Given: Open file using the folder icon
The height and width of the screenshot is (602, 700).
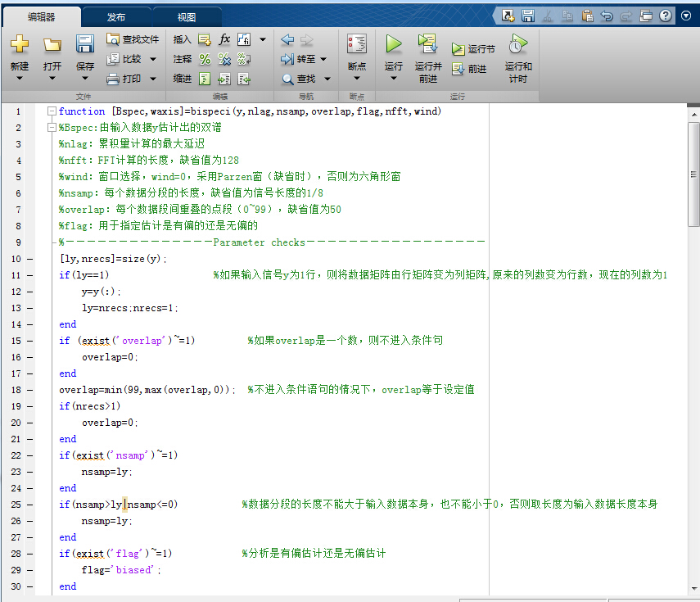Looking at the screenshot, I should pyautogui.click(x=52, y=45).
